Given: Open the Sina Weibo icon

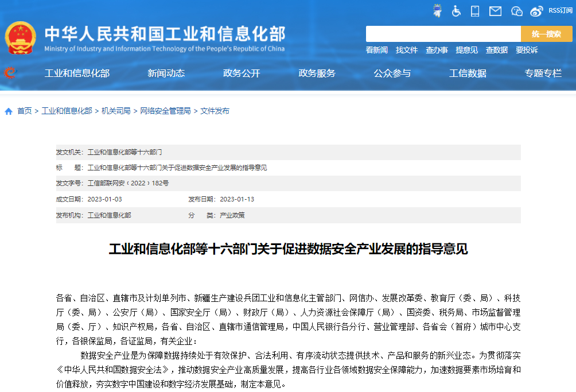Looking at the screenshot, I should [536, 10].
